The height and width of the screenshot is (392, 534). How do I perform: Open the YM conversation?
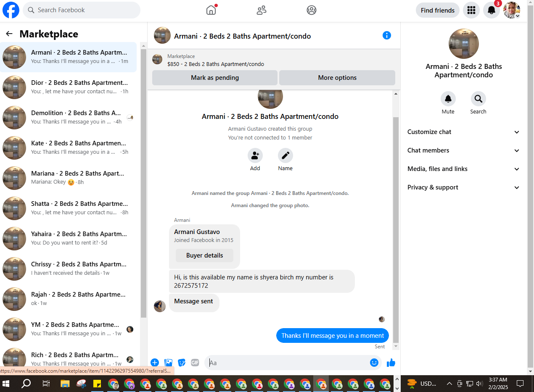point(69,329)
